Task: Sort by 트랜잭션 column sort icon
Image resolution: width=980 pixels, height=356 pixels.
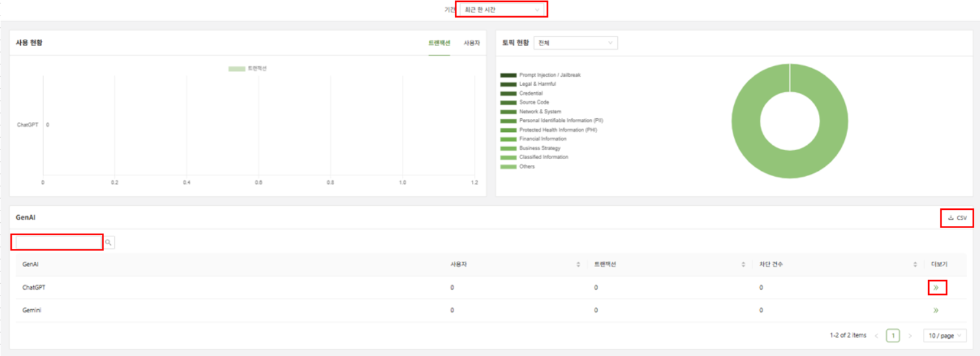Action: 743,264
